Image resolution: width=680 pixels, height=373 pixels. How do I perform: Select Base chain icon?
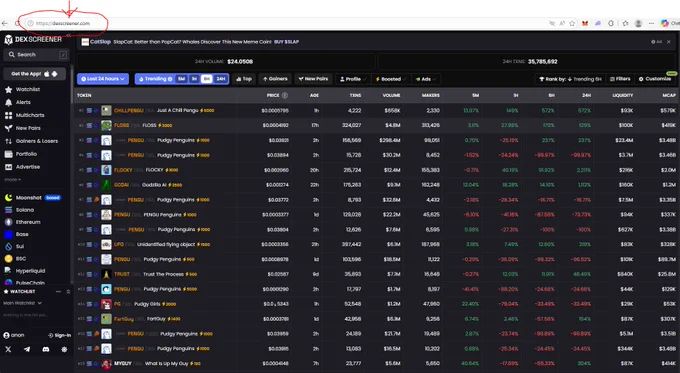click(8, 234)
